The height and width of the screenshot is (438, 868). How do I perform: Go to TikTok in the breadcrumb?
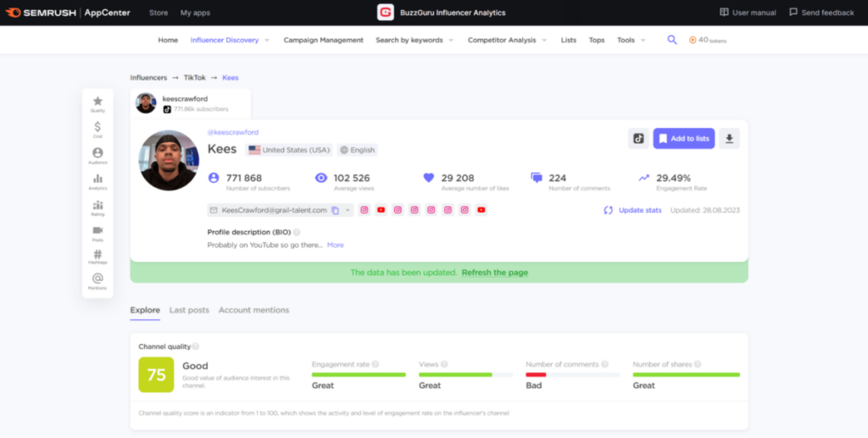tap(195, 77)
